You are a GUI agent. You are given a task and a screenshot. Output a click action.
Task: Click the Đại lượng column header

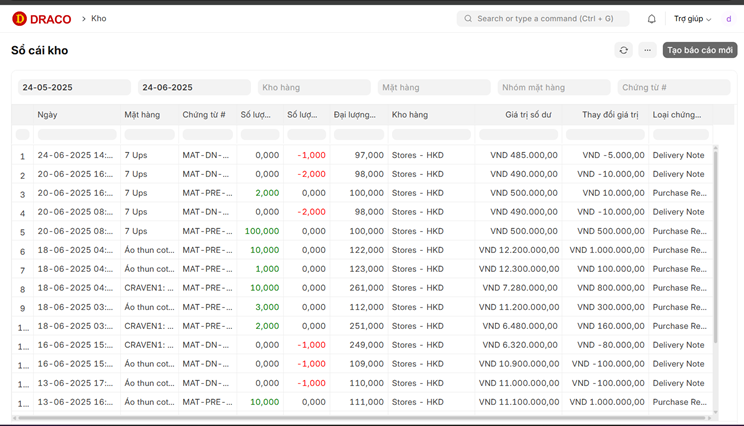(x=354, y=115)
